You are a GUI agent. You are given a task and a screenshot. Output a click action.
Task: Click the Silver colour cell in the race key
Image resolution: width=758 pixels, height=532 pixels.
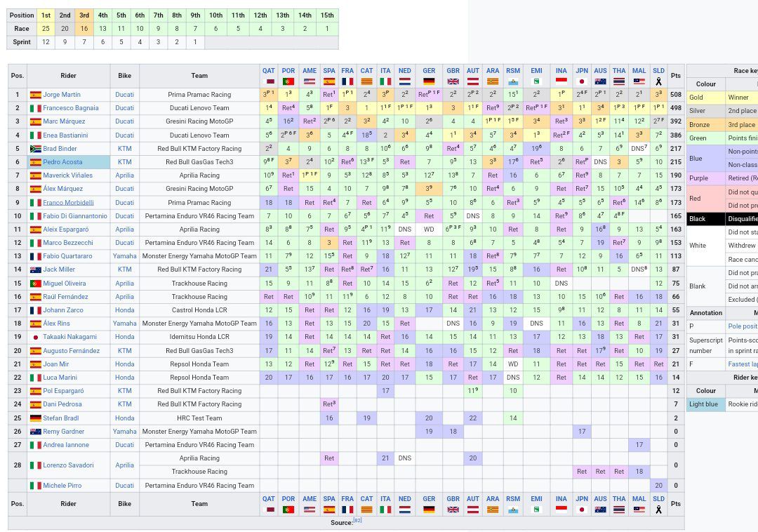(x=706, y=111)
